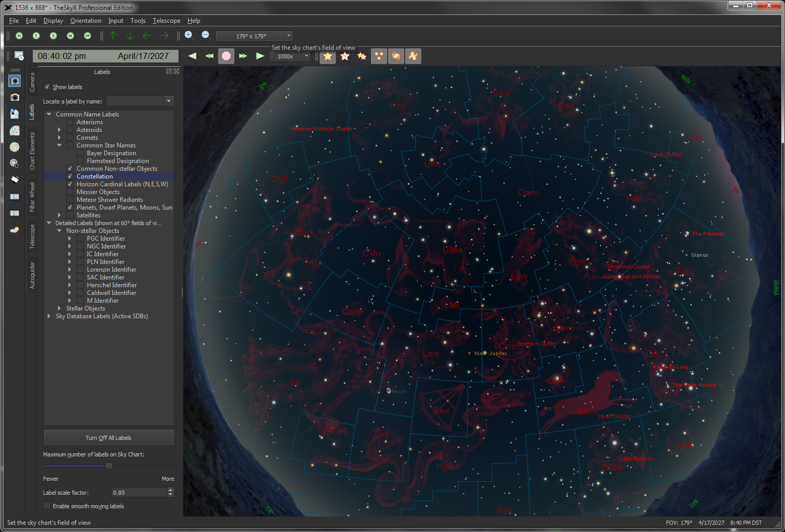Viewport: 785px width, 532px height.
Task: Increase the Label scale factor with the up stepper
Action: pos(170,490)
